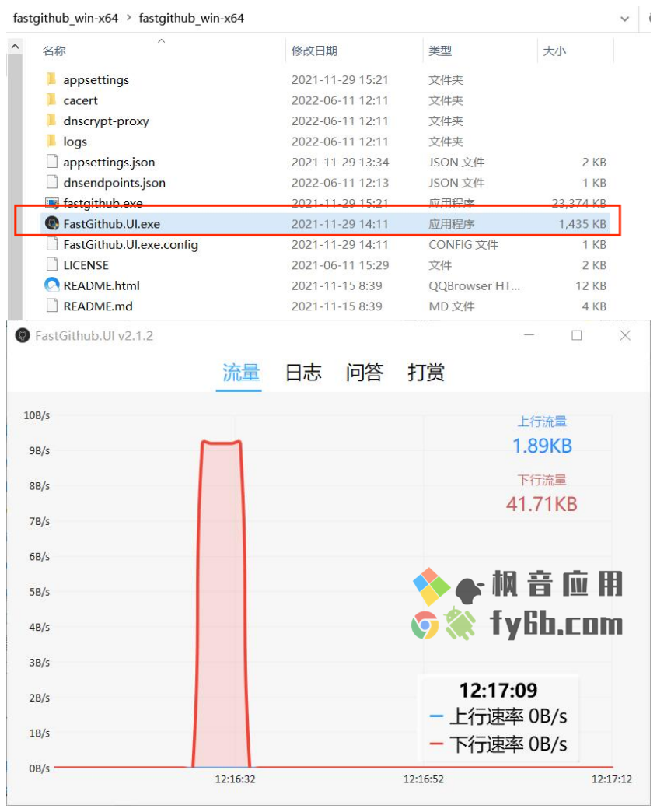Select the README.html browser icon
Screen dimensions: 657x812
click(52, 285)
